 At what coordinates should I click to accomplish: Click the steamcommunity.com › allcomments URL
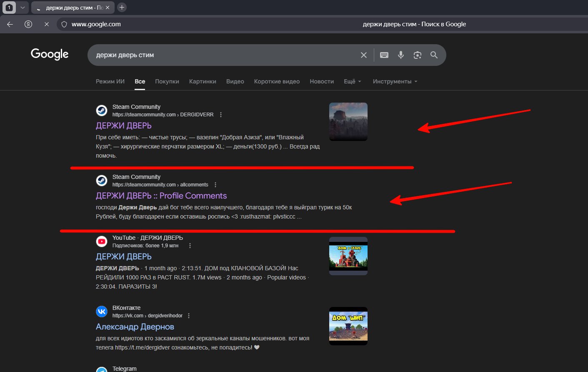[160, 185]
